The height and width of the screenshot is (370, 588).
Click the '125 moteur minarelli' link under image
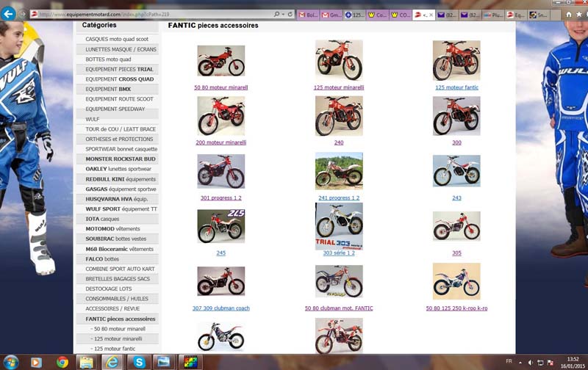(339, 87)
